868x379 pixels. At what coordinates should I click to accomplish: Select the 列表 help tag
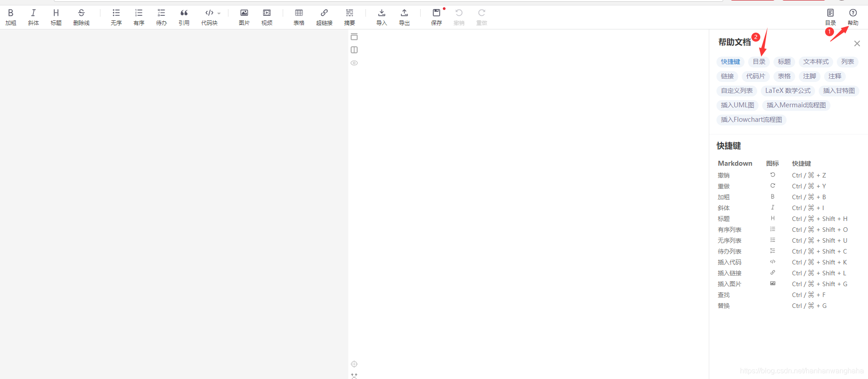click(848, 62)
